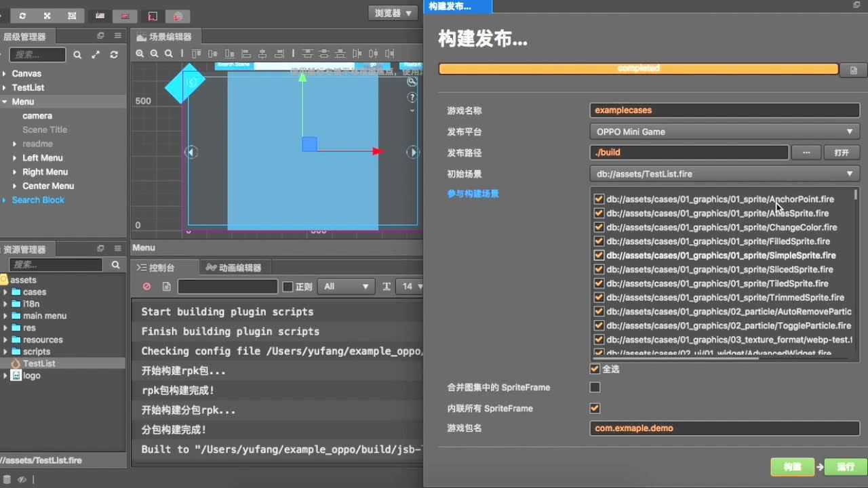Open console font size 14 dropdown
This screenshot has width=868, height=488.
(x=410, y=287)
